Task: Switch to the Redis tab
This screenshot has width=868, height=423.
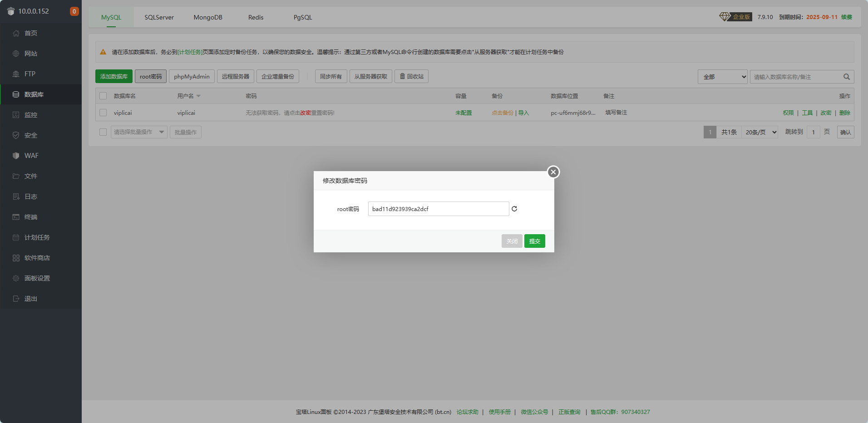Action: click(256, 17)
